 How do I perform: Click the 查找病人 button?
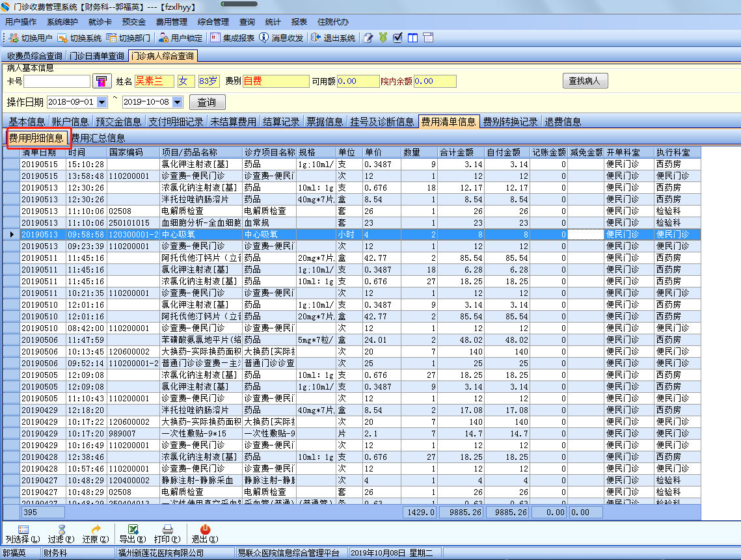(585, 81)
